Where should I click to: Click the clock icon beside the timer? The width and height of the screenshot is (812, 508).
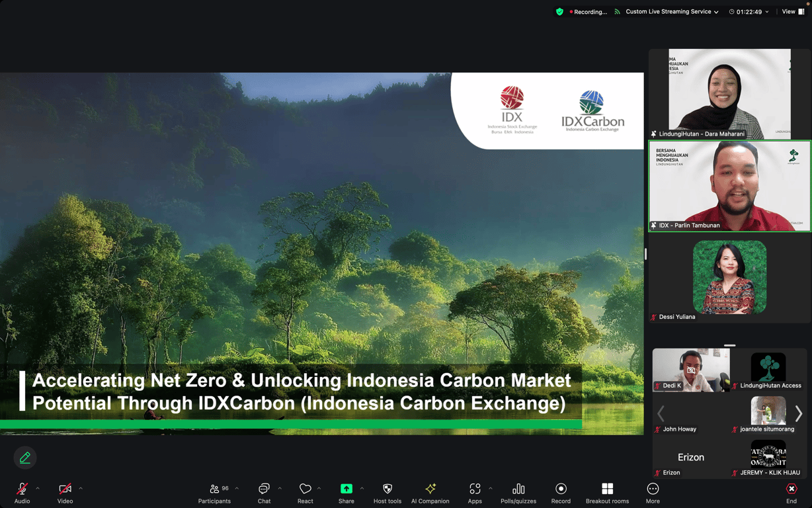732,12
